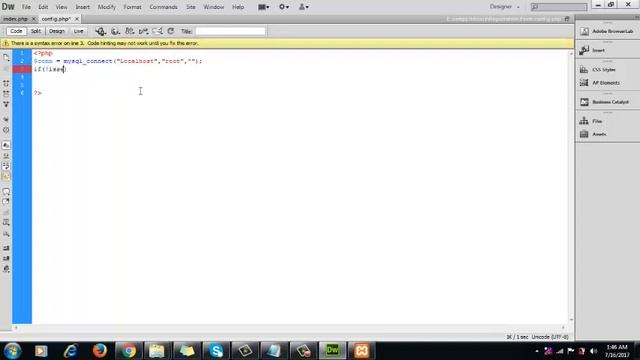Toggle Word Wrap in coding toolbar
Image resolution: width=640 pixels, height=360 pixels.
pos(6,166)
